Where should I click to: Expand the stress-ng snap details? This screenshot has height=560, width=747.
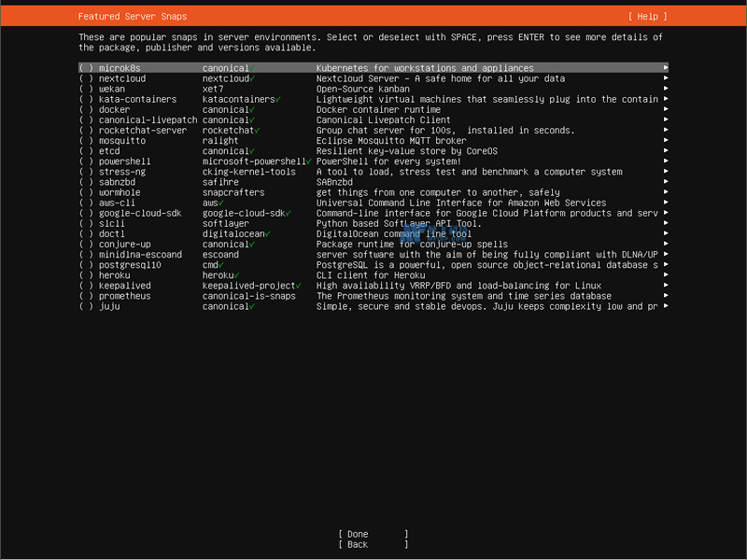click(x=665, y=172)
